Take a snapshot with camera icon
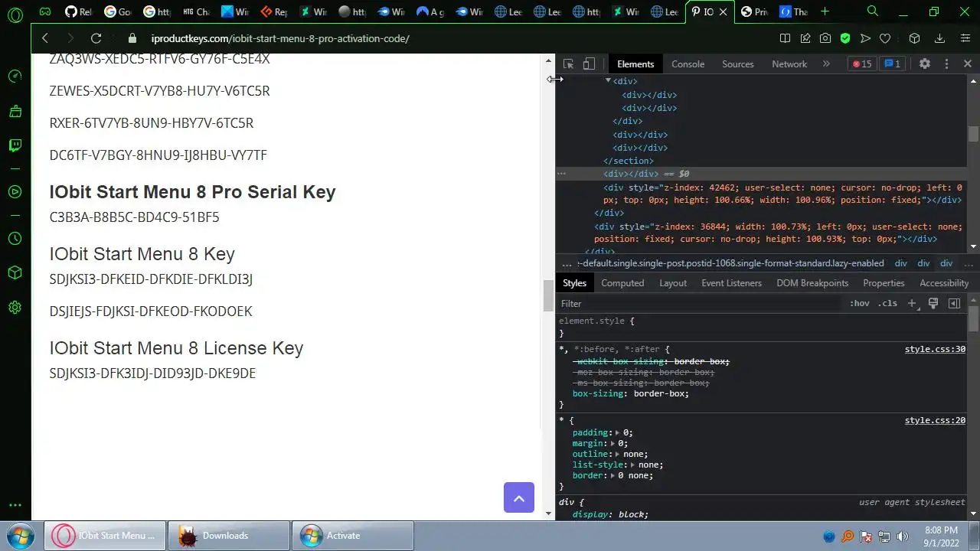 [x=825, y=38]
